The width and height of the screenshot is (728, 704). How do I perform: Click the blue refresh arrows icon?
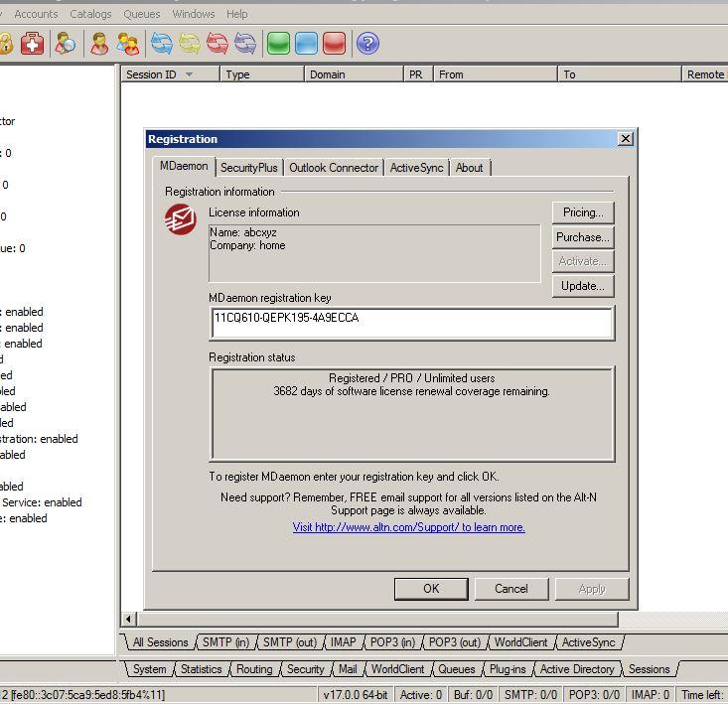point(162,44)
